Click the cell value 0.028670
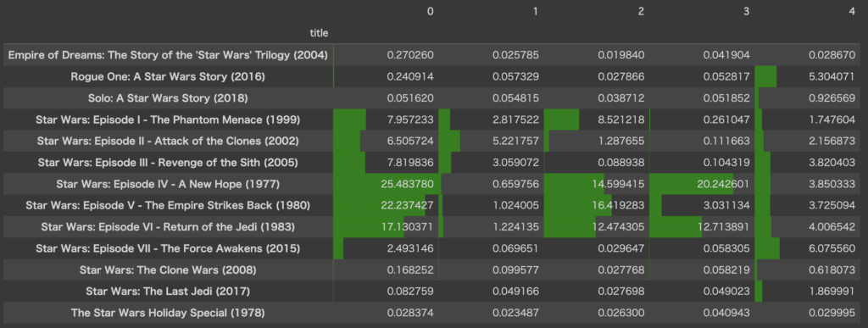868x328 pixels. coord(832,55)
